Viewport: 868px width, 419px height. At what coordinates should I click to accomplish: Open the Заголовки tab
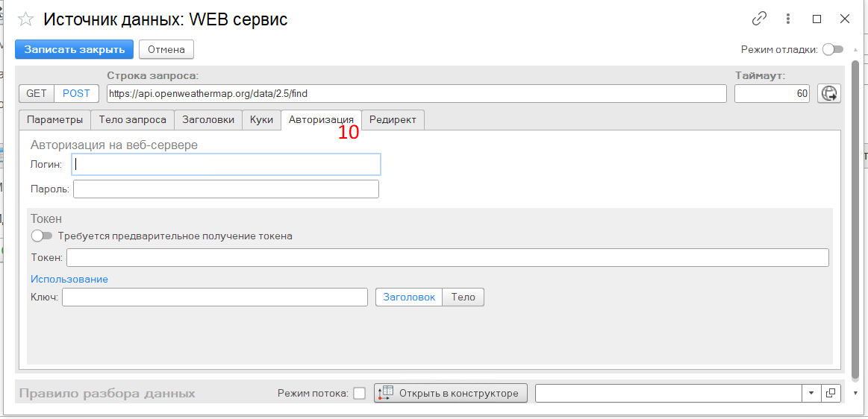208,119
